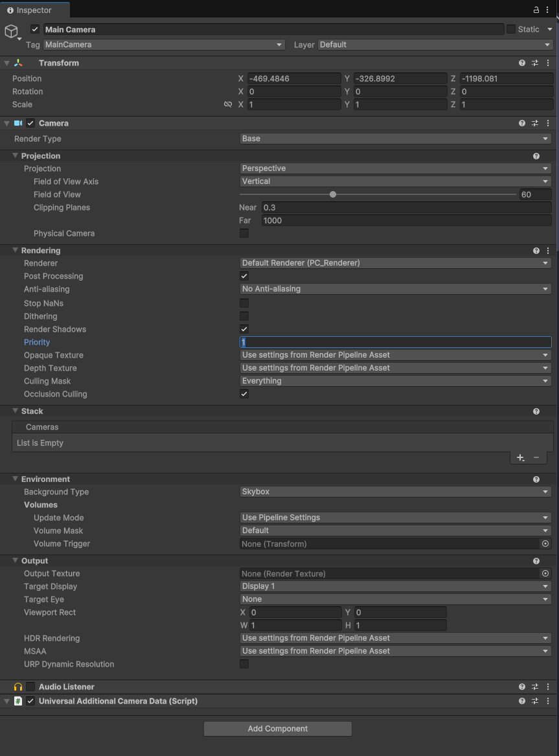Screen dimensions: 559x756
Task: Open help for the Camera component
Action: pos(522,123)
